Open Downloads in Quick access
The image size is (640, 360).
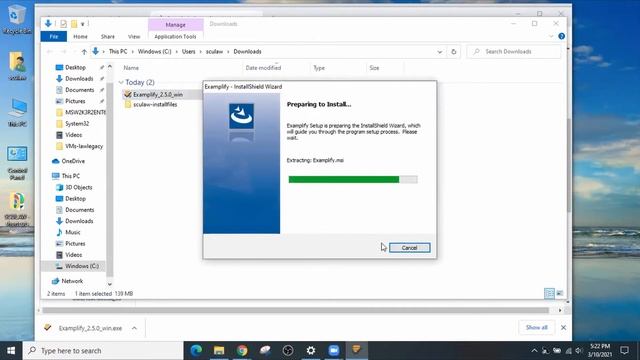79,78
